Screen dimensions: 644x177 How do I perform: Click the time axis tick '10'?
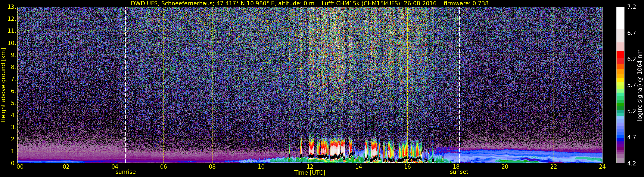pyautogui.click(x=261, y=167)
